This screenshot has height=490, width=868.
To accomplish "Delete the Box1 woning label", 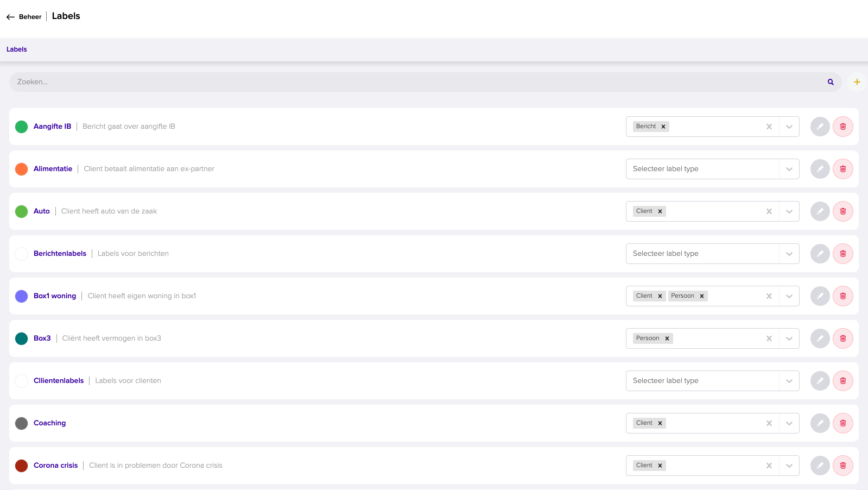I will [843, 296].
